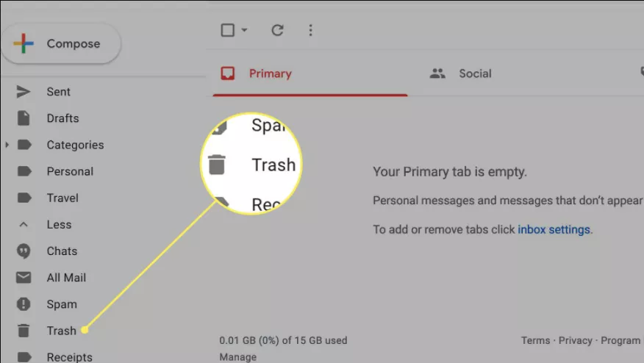644x363 pixels.
Task: Click the Primary inbox icon
Action: click(228, 73)
